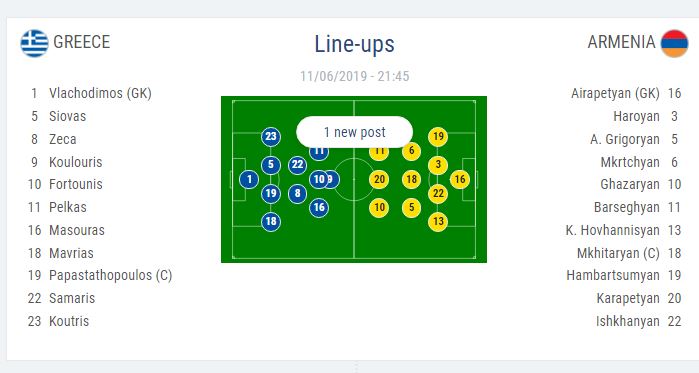Select Armenia goalkeeper marker number 16
Viewport: 699px width, 373px height.
point(460,180)
